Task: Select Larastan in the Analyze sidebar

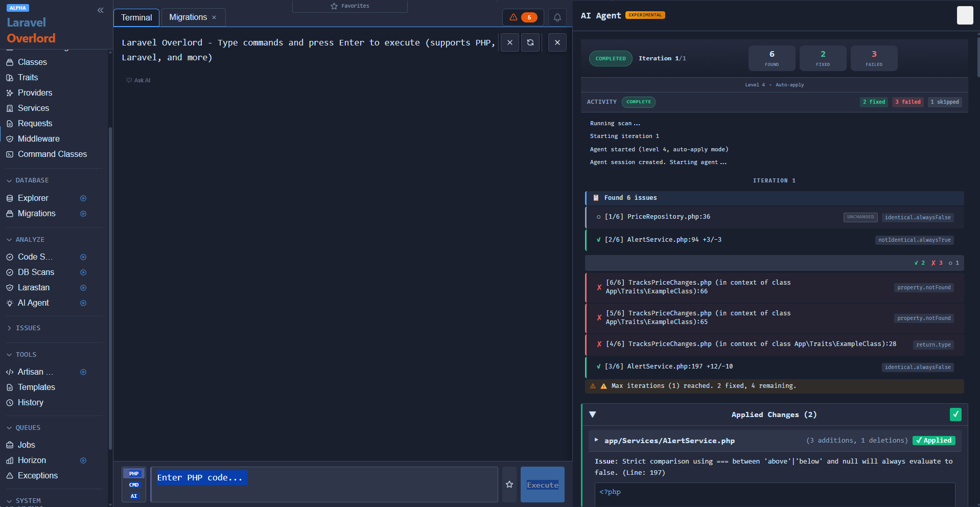Action: click(x=34, y=287)
